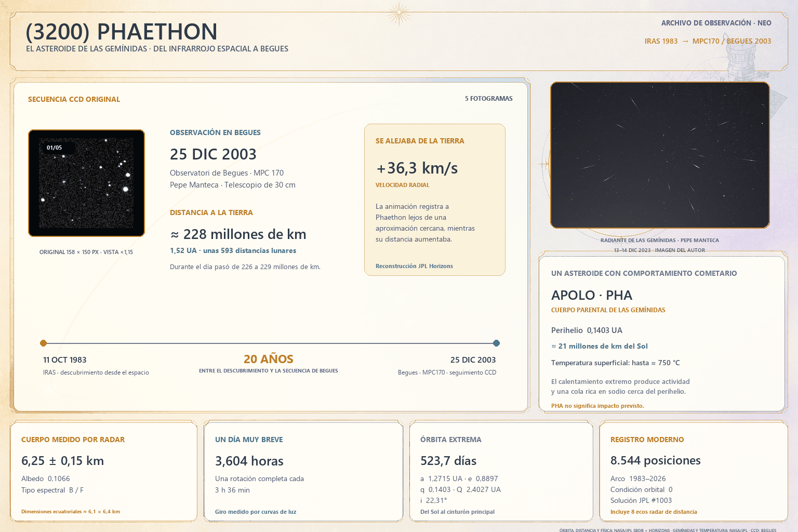
Task: Click the REGISTRO MODERNO heading
Action: pos(647,440)
